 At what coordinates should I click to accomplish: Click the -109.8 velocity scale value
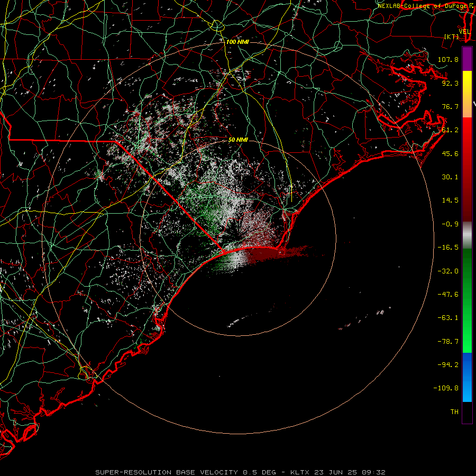tap(446, 388)
